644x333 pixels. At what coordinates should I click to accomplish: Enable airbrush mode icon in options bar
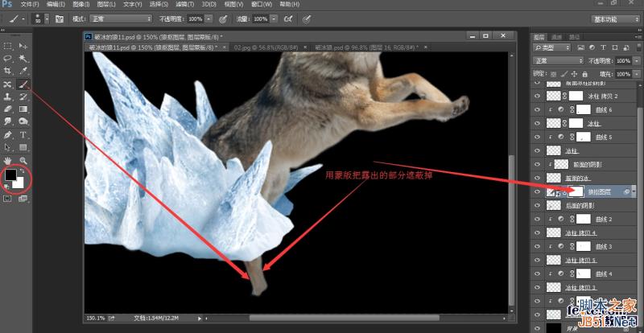[x=288, y=18]
